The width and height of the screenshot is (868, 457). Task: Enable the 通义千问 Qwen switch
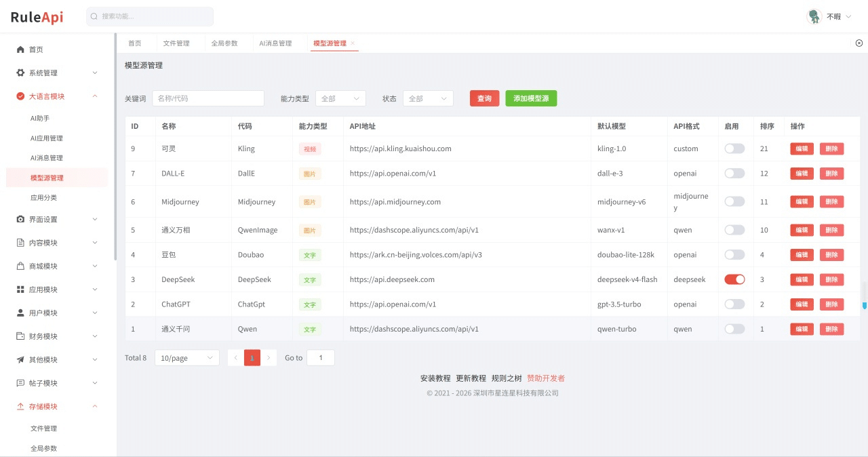point(734,329)
